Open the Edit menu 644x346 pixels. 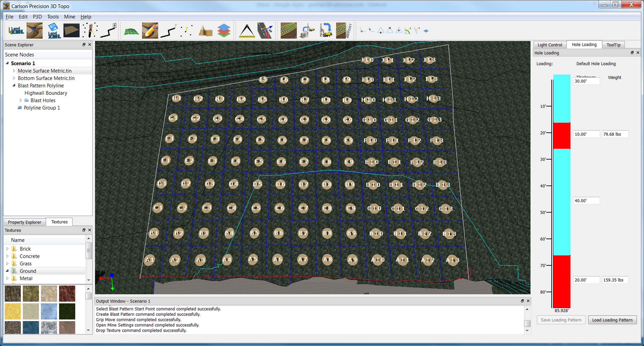(x=23, y=17)
